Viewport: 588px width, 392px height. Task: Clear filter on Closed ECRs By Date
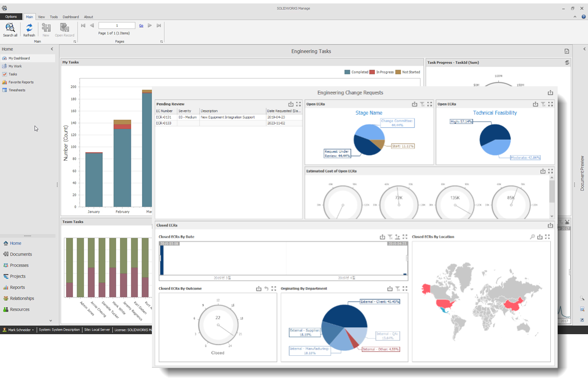click(390, 237)
